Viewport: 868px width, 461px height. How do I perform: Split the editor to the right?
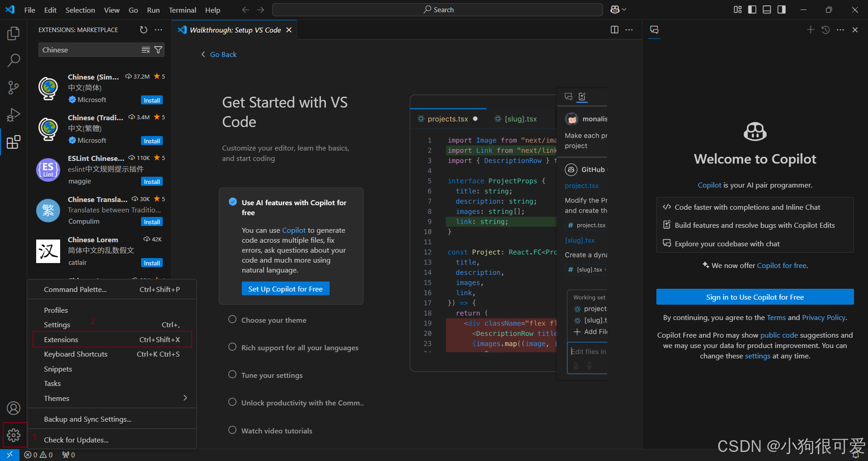pos(614,30)
